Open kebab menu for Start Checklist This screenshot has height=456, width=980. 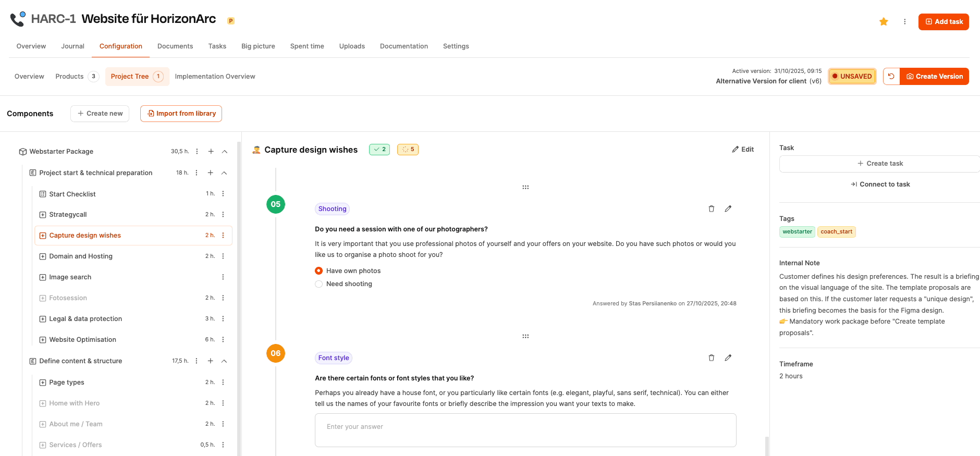point(223,194)
